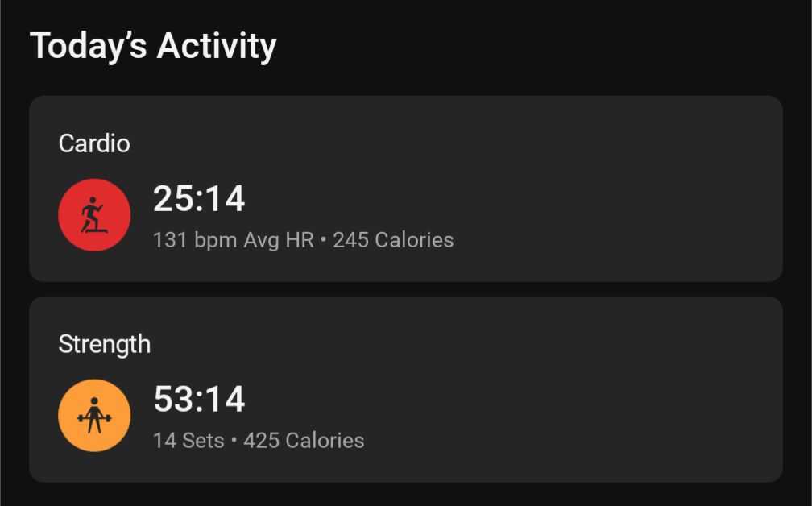Viewport: 812px width, 506px height.
Task: Click the 14 Sets text
Action: click(188, 441)
